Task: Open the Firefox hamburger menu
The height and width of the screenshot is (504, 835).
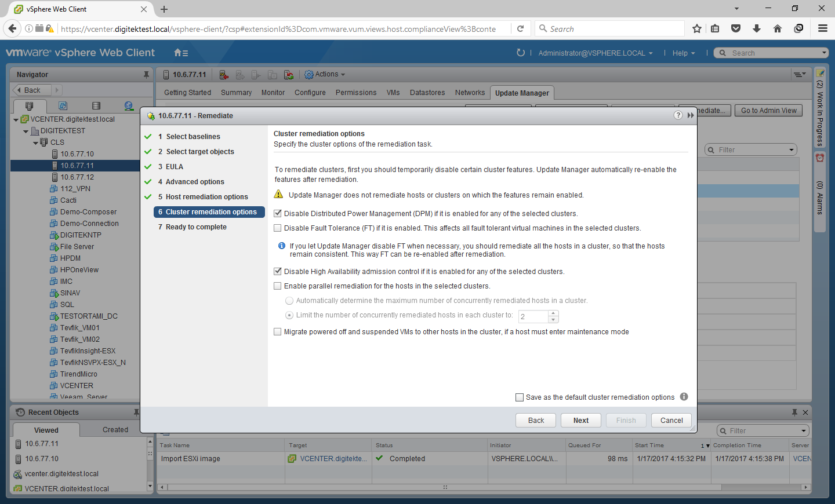Action: (x=822, y=28)
